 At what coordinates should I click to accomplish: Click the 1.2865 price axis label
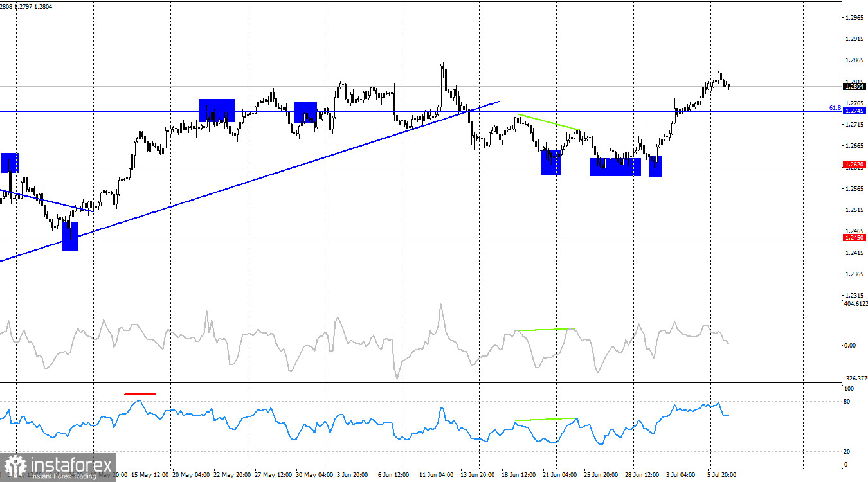(x=856, y=60)
